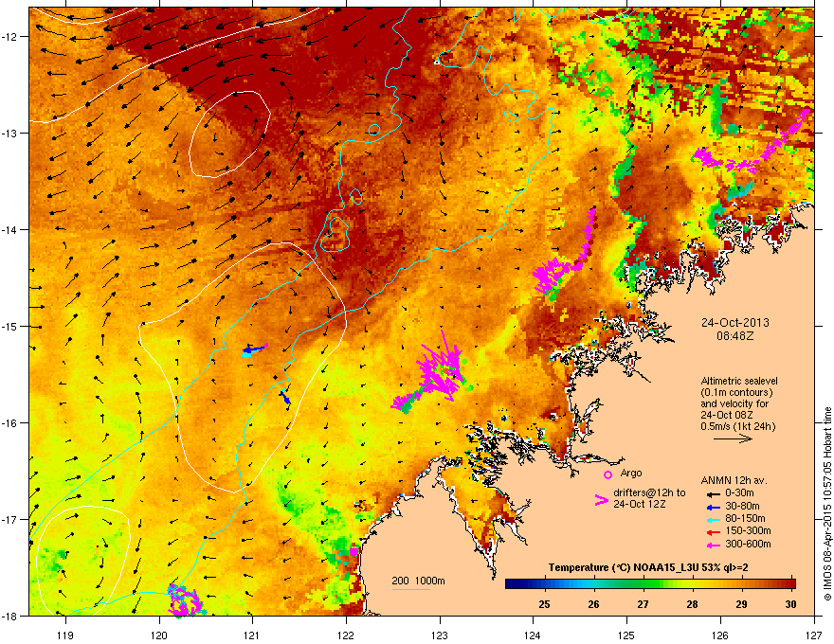Viewport: 834px width, 644px height.
Task: Click the '150-300m' depth label
Action: (x=748, y=530)
